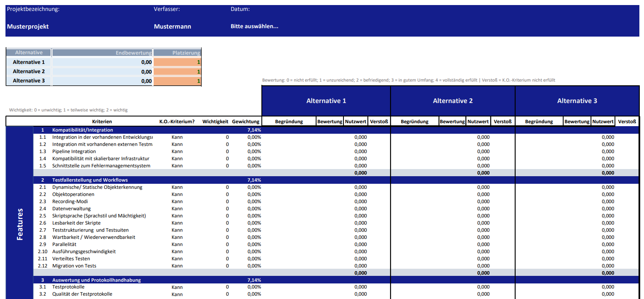Click the vertical Features category label
644x299 pixels.
point(20,224)
